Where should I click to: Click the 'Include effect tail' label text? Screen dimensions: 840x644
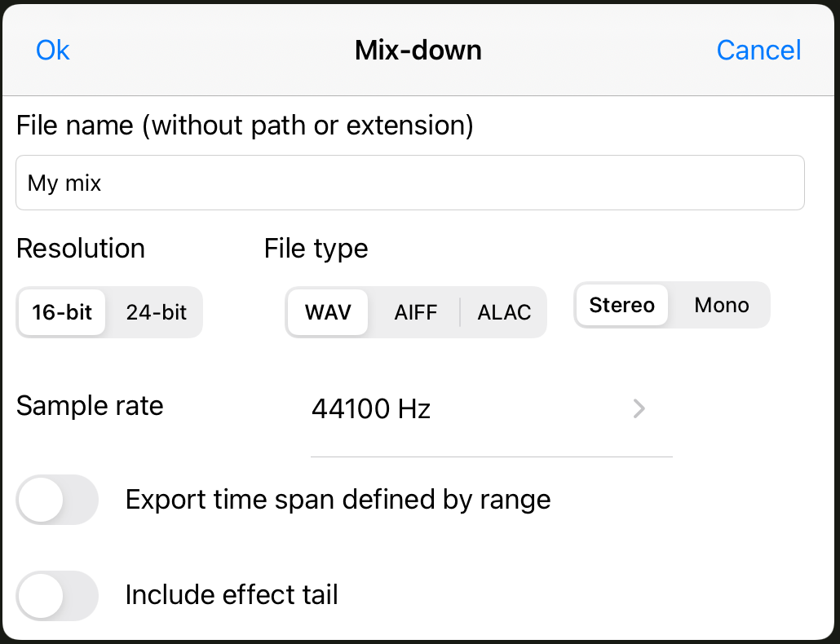(x=232, y=595)
